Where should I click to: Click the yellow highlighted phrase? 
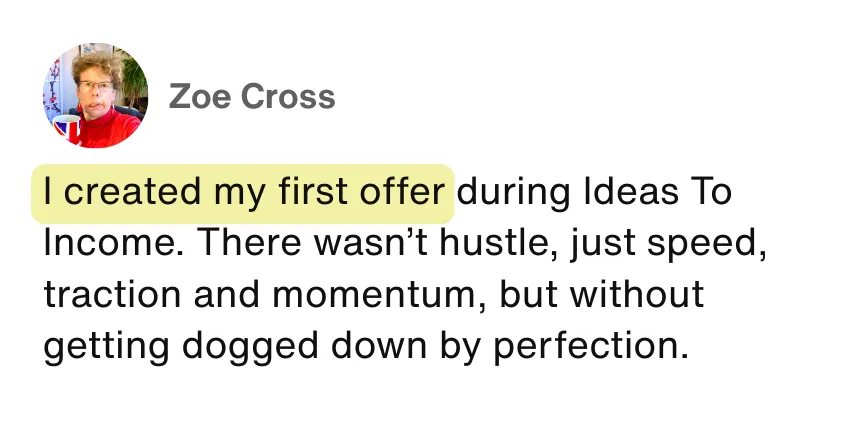243,194
